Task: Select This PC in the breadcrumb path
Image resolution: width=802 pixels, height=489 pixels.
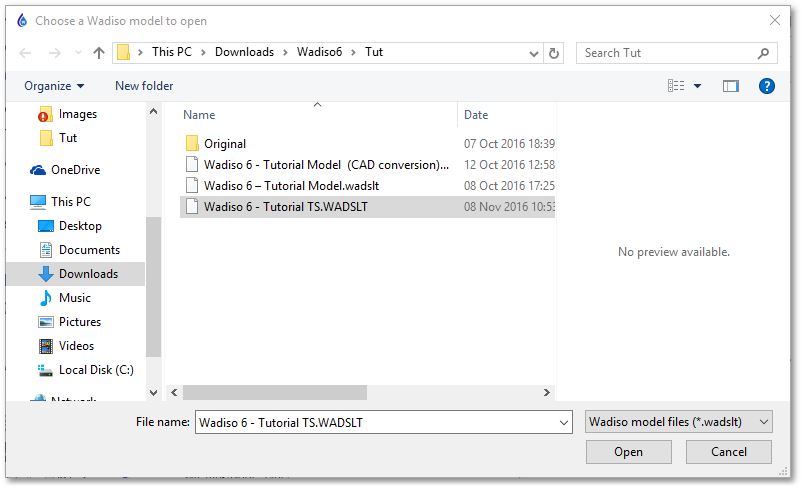Action: tap(172, 52)
